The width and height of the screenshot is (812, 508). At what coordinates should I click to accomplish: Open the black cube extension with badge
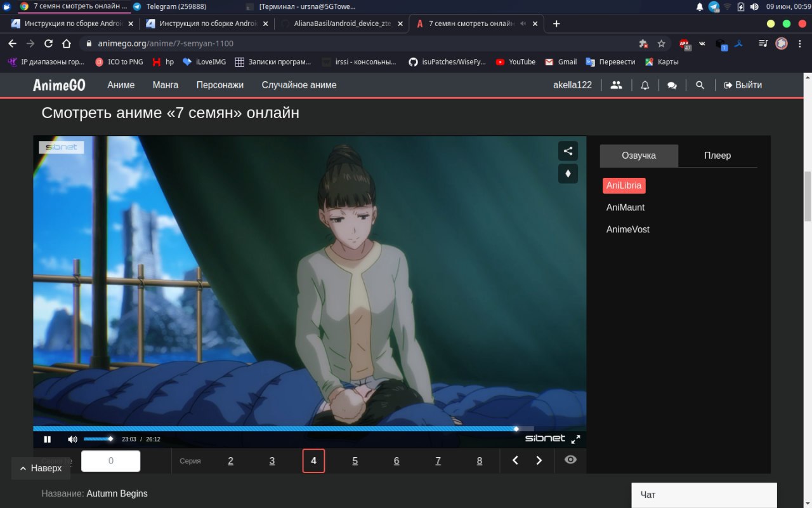[720, 44]
